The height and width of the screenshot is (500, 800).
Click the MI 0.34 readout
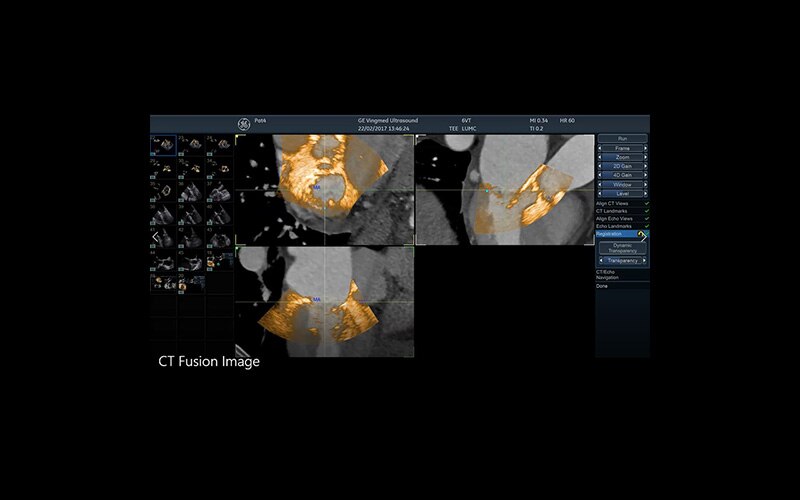tap(539, 120)
